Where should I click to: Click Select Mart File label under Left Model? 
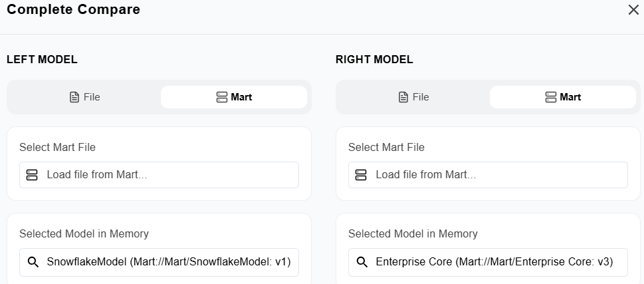pyautogui.click(x=58, y=147)
